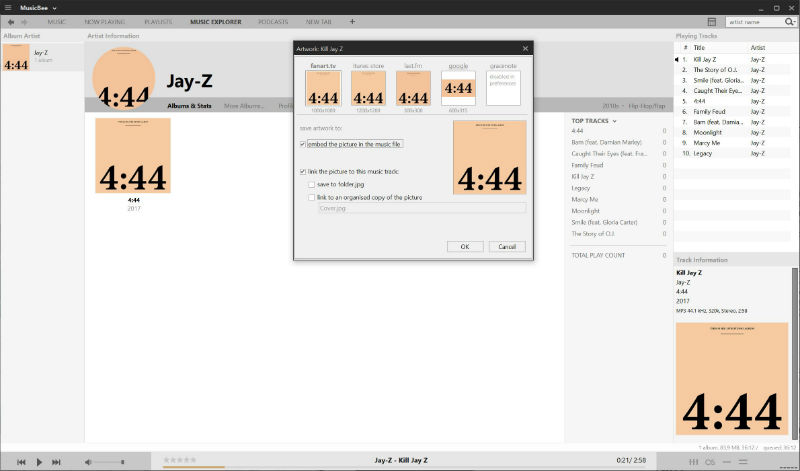Click Cancel in Artwork dialog
The height and width of the screenshot is (471, 800).
507,246
